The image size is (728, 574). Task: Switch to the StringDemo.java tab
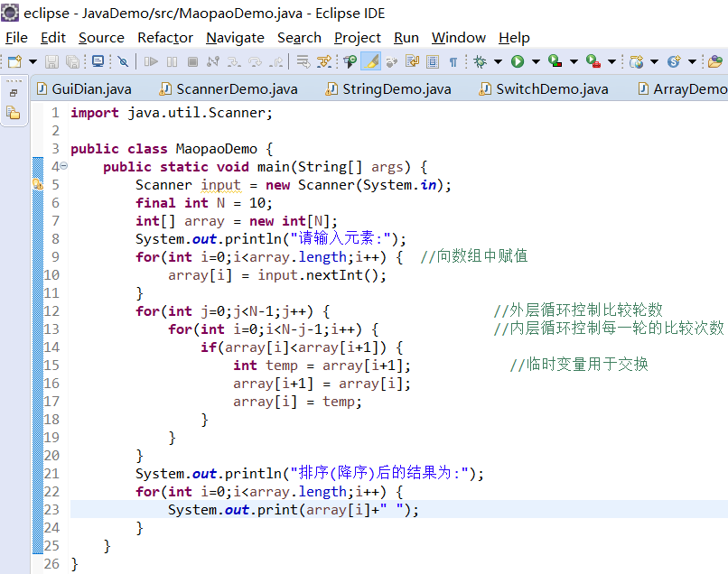[388, 88]
